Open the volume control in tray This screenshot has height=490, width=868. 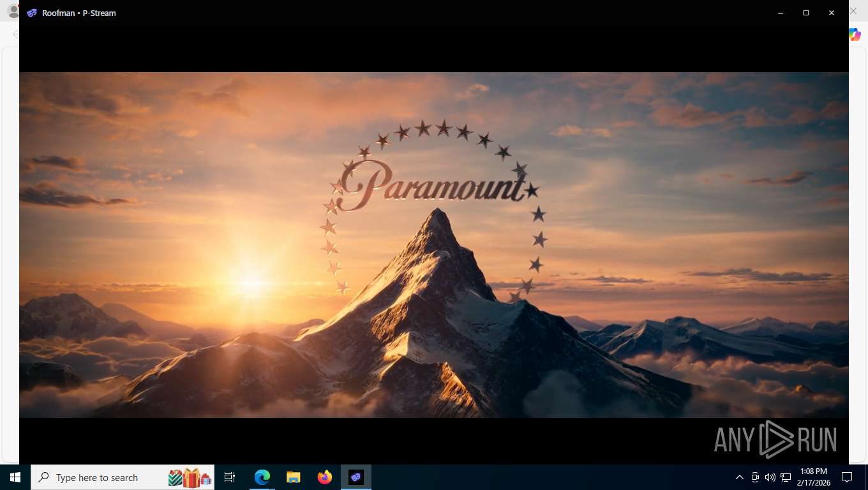click(x=770, y=477)
